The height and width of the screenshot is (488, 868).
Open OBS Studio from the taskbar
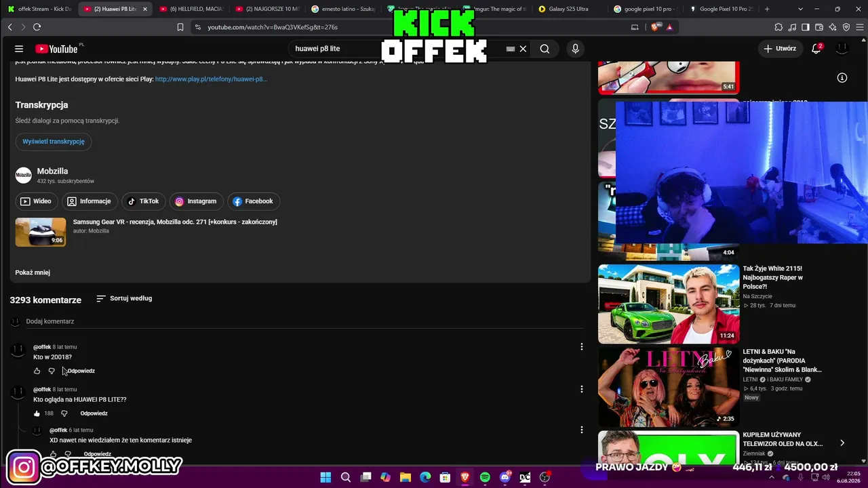coord(545,477)
